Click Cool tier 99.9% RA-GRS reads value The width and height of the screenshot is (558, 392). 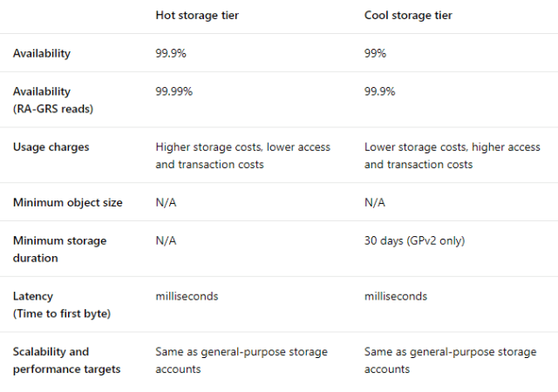click(x=379, y=91)
